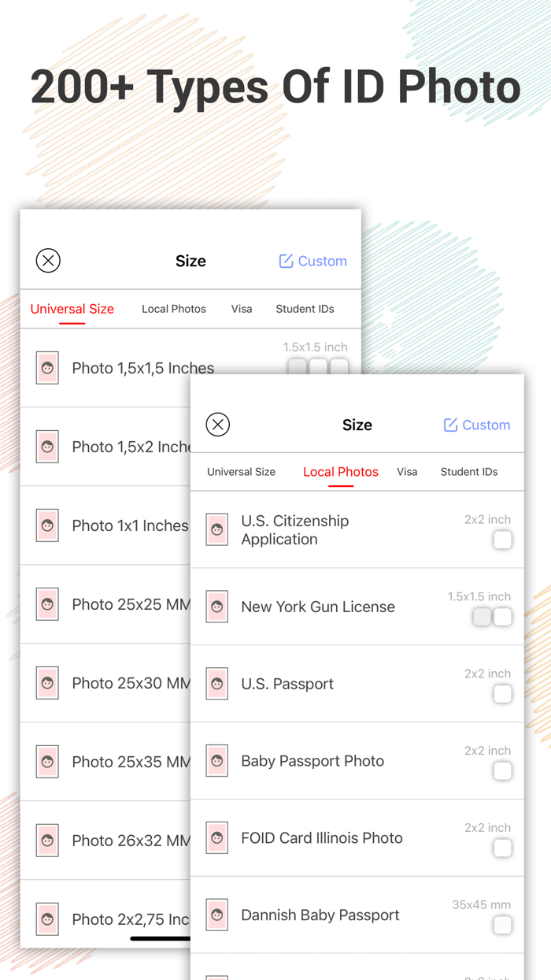Switch to Visa tab in front panel

pyautogui.click(x=407, y=472)
